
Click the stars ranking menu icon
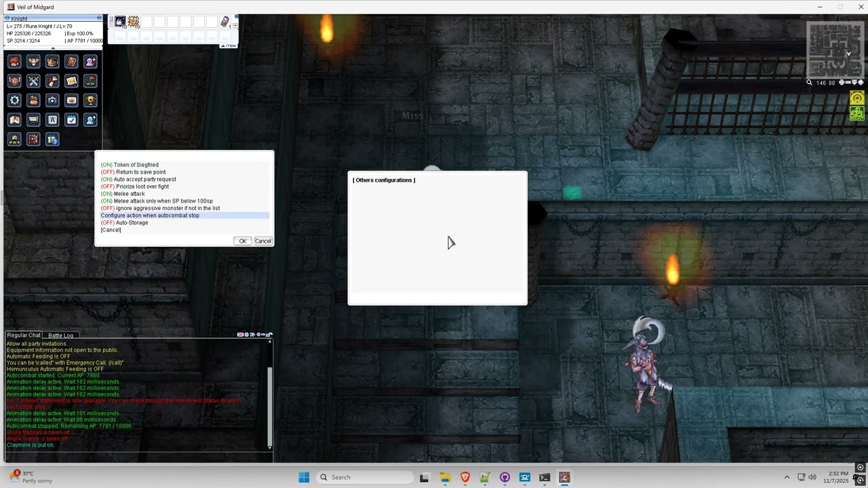(x=14, y=140)
